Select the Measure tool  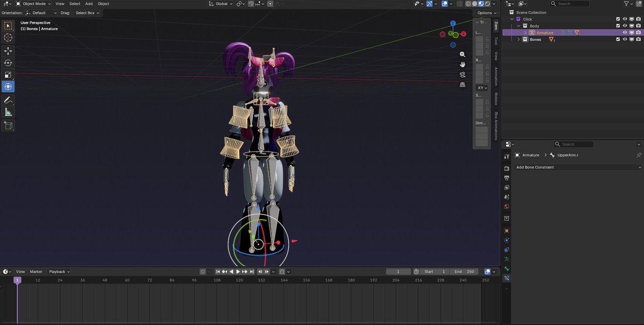(x=8, y=112)
